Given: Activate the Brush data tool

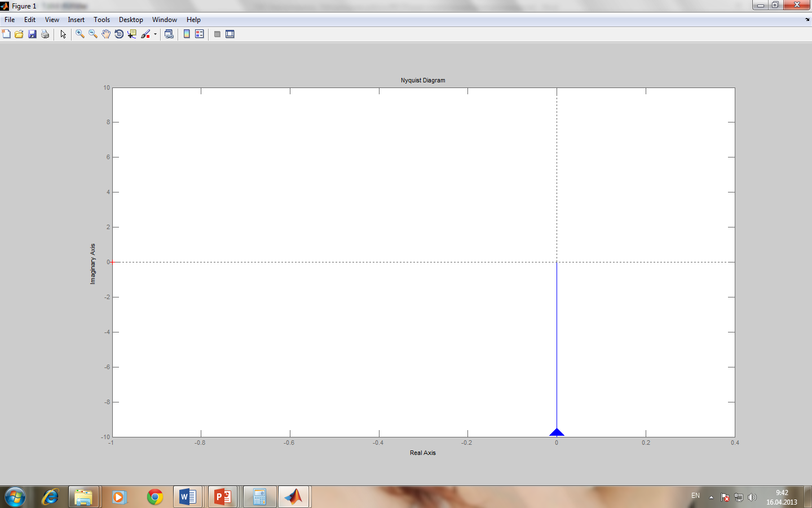Looking at the screenshot, I should point(145,34).
